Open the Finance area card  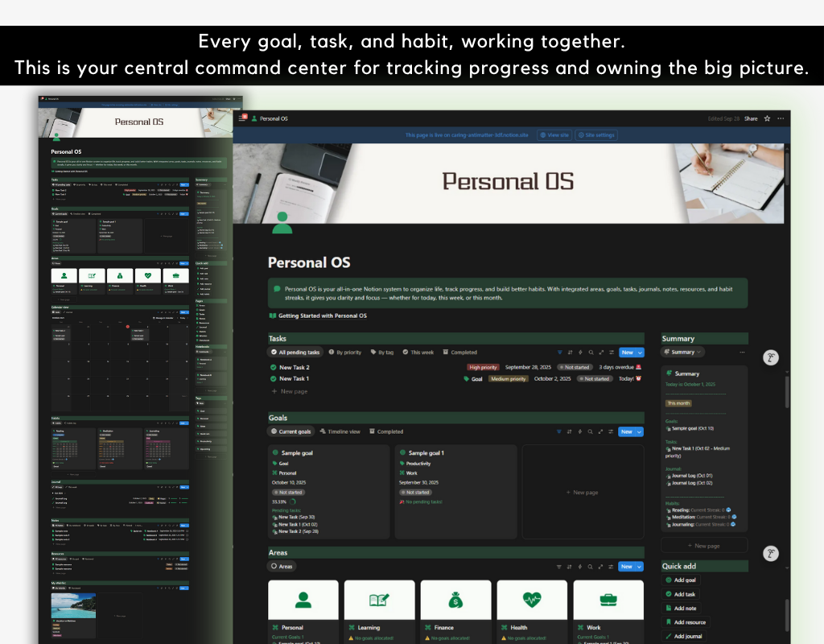(455, 612)
